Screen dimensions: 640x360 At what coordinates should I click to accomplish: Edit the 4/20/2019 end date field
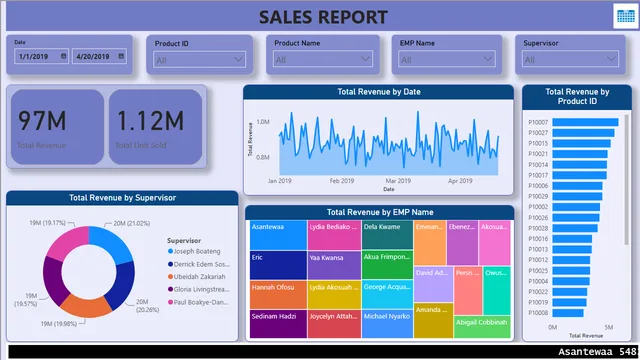(99, 56)
